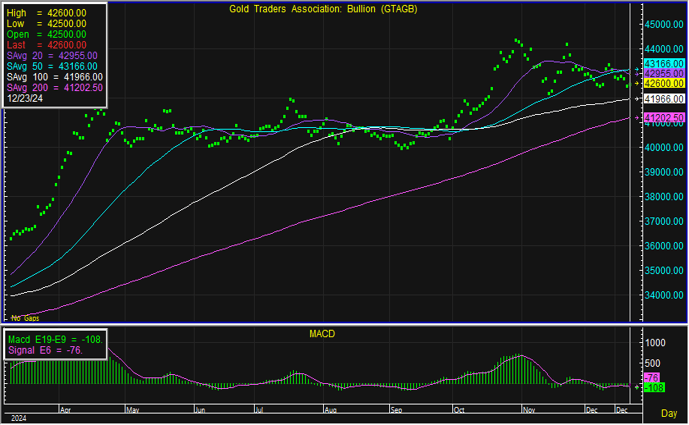Click the green -108 MACD value tag

click(x=651, y=387)
